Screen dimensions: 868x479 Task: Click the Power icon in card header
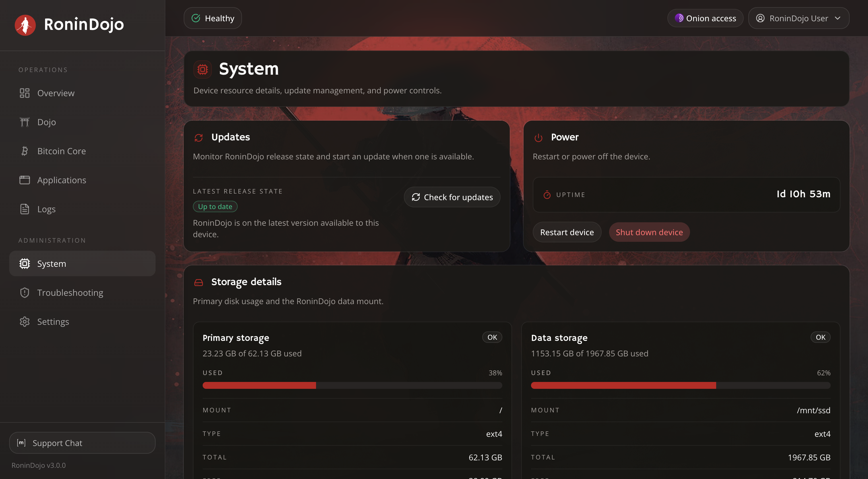pos(538,138)
